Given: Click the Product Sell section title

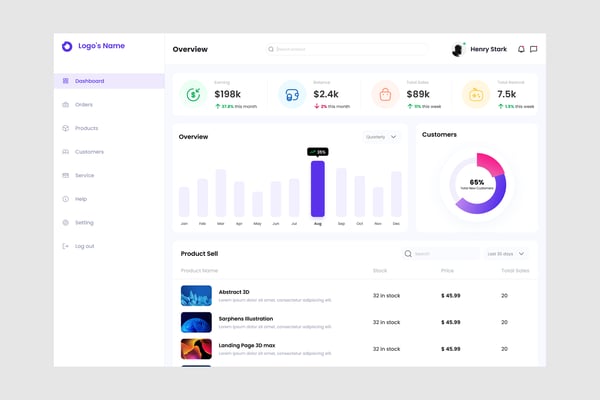Looking at the screenshot, I should pos(199,254).
